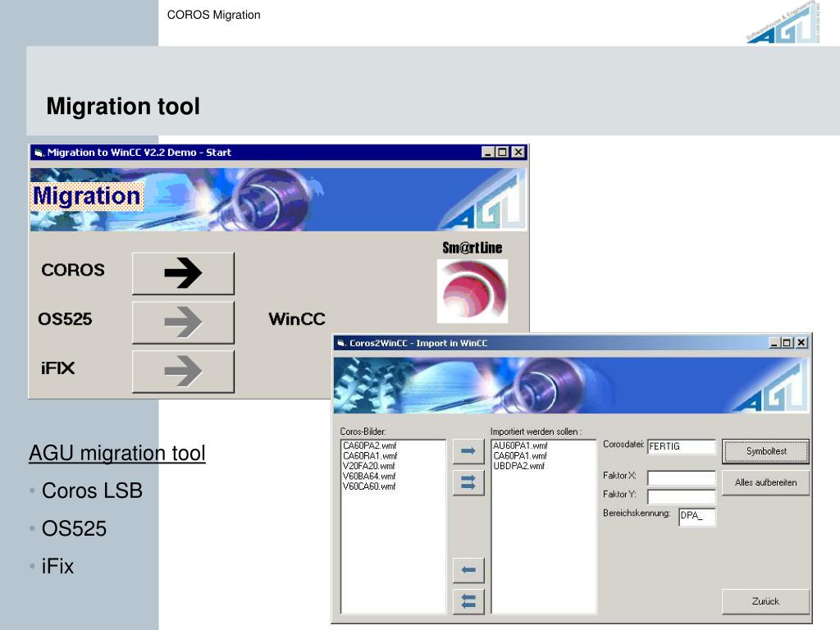
Task: Select V60BA64.wmf in Coros-Bilder list
Action: coord(368,477)
